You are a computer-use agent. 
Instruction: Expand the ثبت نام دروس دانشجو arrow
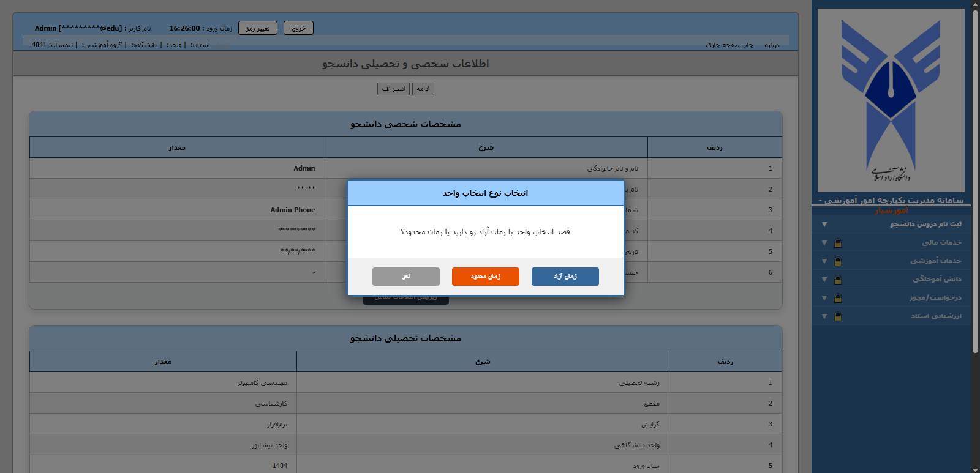tap(824, 225)
